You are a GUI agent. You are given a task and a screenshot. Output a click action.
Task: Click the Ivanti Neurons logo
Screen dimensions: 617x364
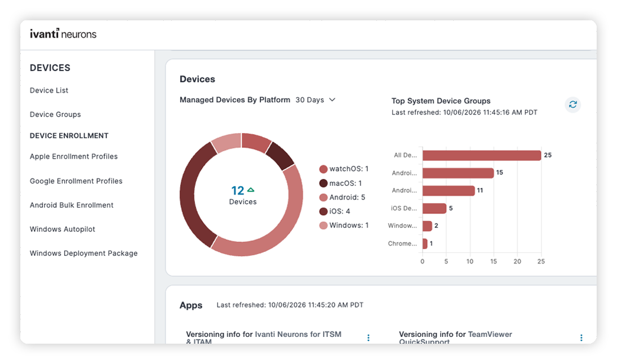[63, 34]
